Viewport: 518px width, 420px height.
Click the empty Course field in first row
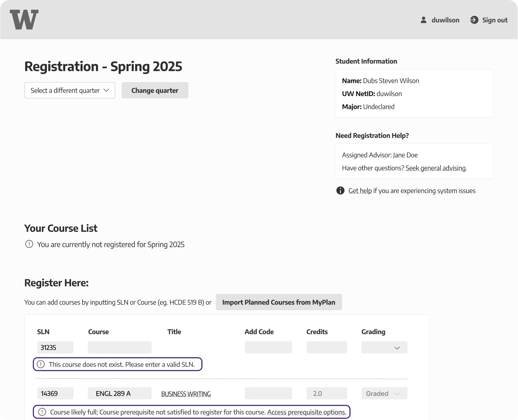[120, 347]
